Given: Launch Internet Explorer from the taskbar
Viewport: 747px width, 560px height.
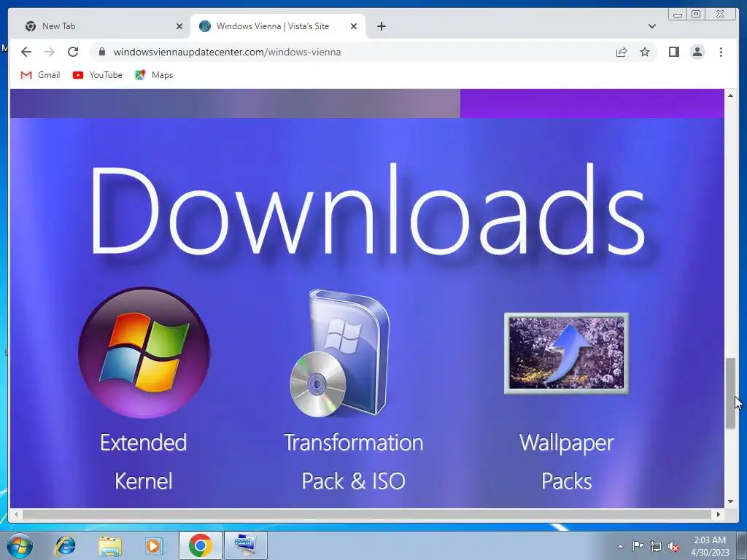Looking at the screenshot, I should [65, 545].
